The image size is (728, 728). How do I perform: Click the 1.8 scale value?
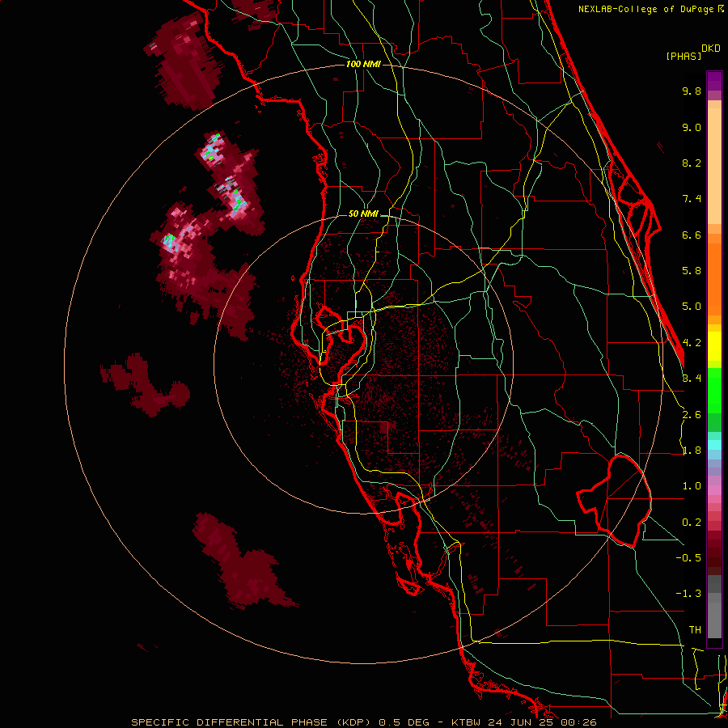click(692, 451)
